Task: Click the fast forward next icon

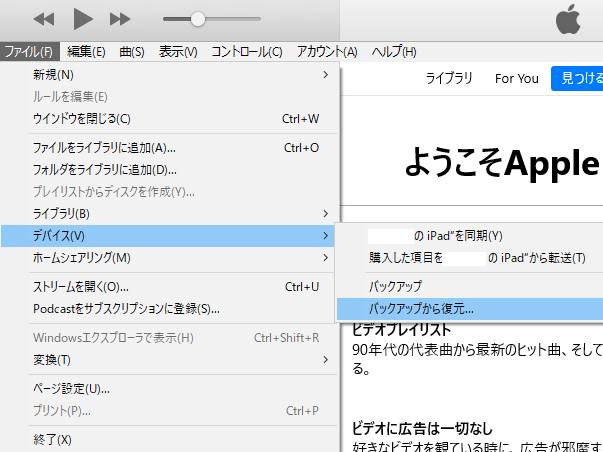Action: (x=120, y=19)
